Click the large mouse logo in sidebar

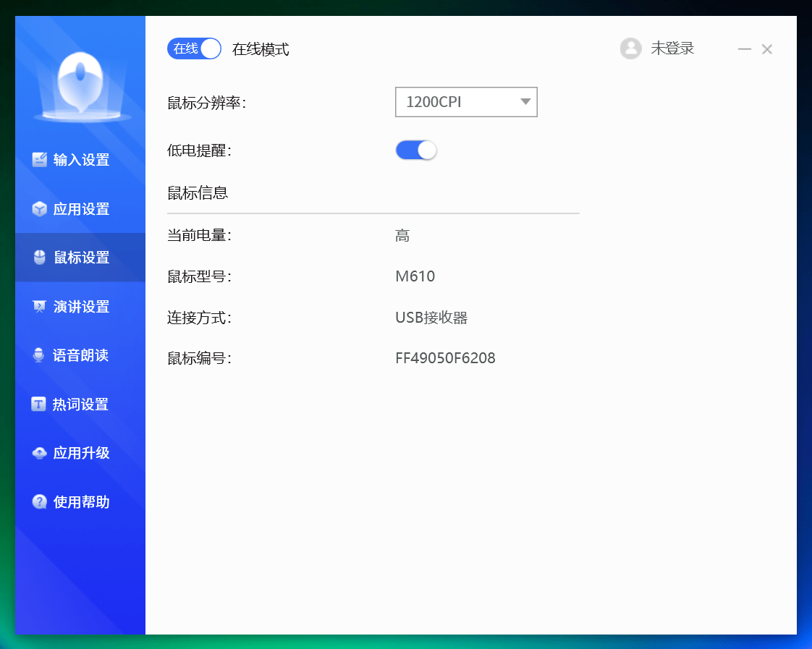click(81, 85)
